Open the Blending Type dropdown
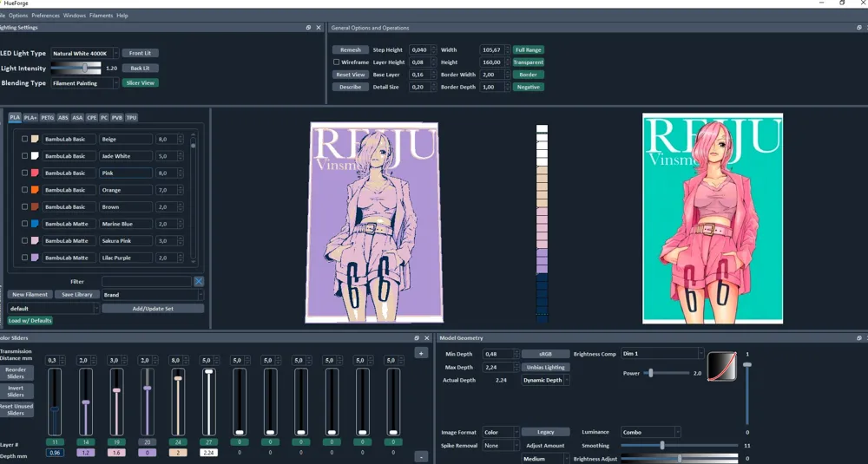This screenshot has height=464, width=868. click(85, 83)
